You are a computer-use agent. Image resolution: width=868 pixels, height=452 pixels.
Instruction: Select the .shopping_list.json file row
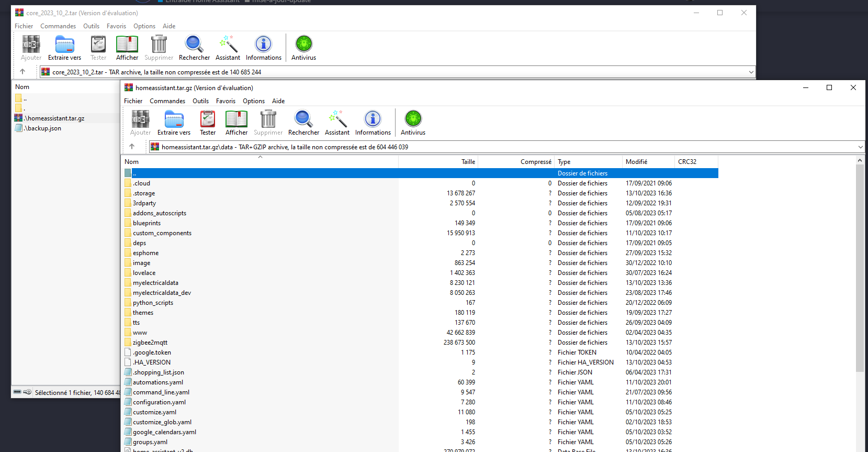tap(421, 372)
